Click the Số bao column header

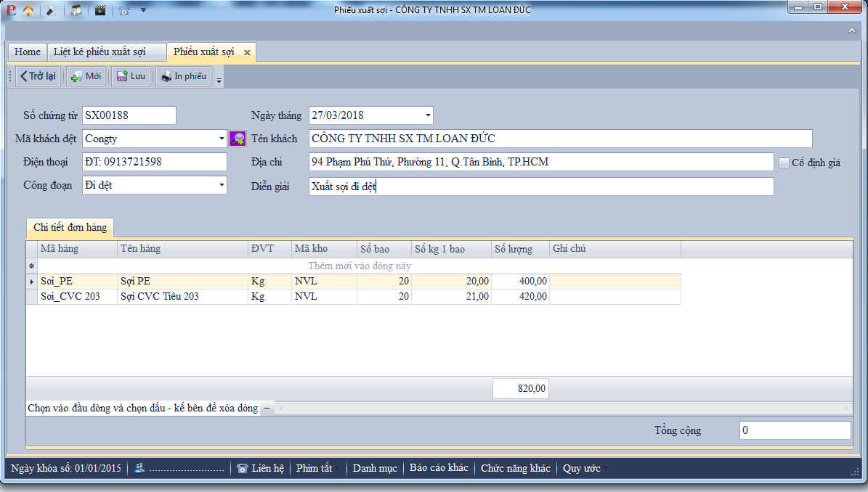point(384,249)
